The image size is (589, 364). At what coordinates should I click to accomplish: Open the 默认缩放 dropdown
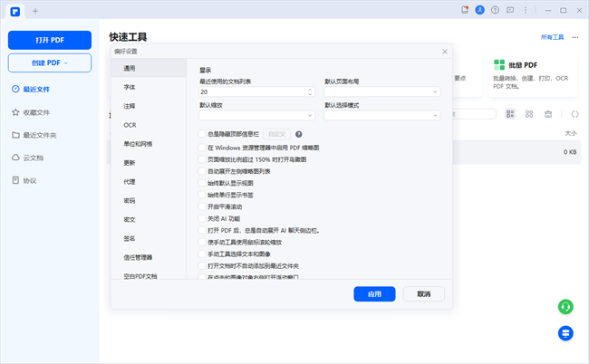click(x=256, y=116)
